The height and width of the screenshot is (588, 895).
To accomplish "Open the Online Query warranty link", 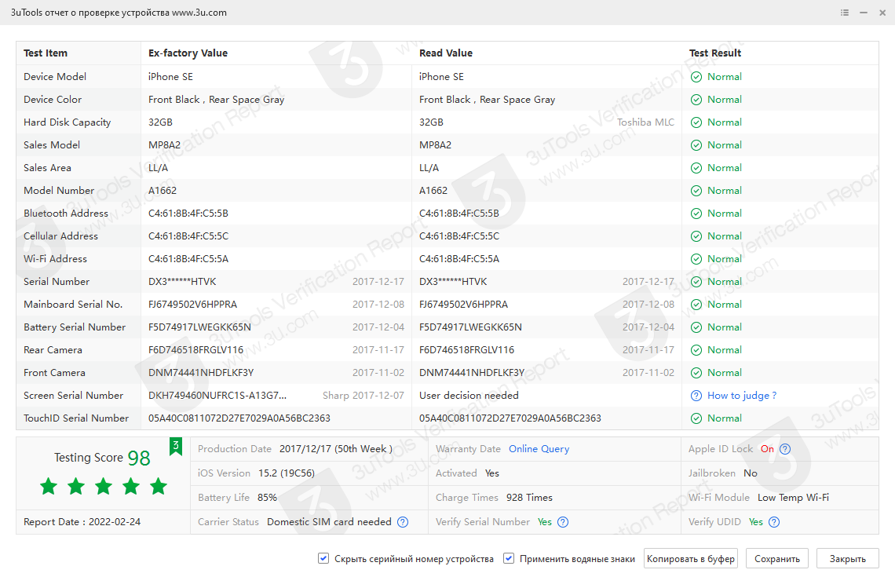I will pyautogui.click(x=539, y=449).
